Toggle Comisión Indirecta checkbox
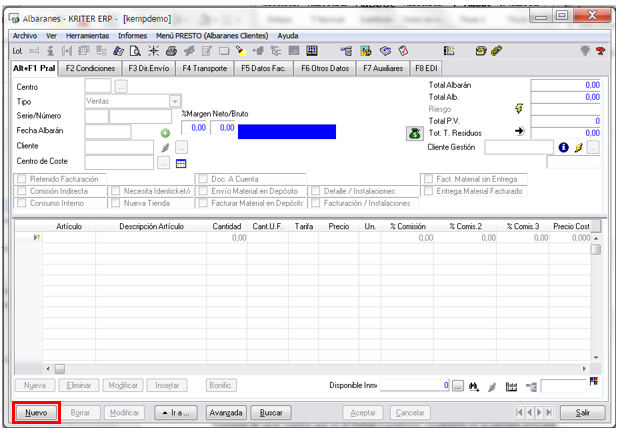The height and width of the screenshot is (431, 618). 22,191
